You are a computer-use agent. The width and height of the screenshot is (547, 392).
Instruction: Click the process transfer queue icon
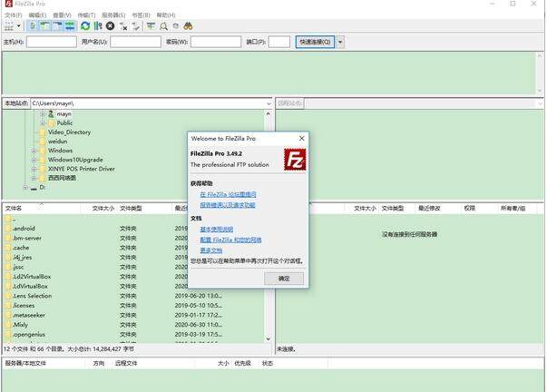tap(98, 26)
